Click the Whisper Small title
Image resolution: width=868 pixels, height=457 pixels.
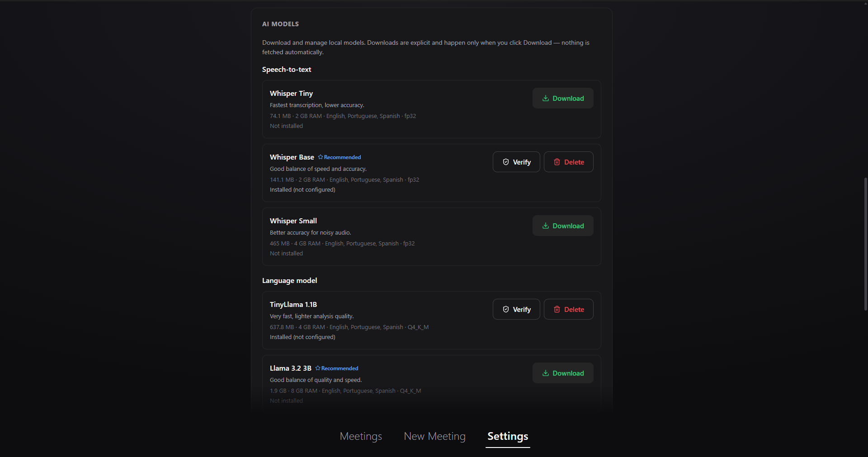pyautogui.click(x=293, y=221)
